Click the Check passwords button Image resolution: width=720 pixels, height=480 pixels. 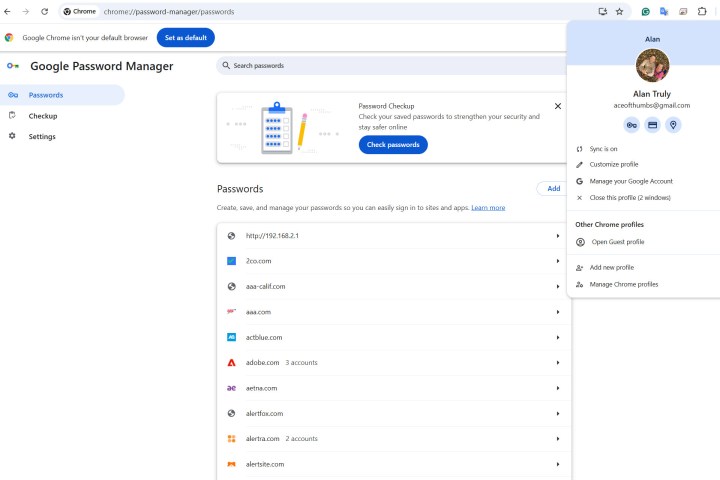coord(393,145)
